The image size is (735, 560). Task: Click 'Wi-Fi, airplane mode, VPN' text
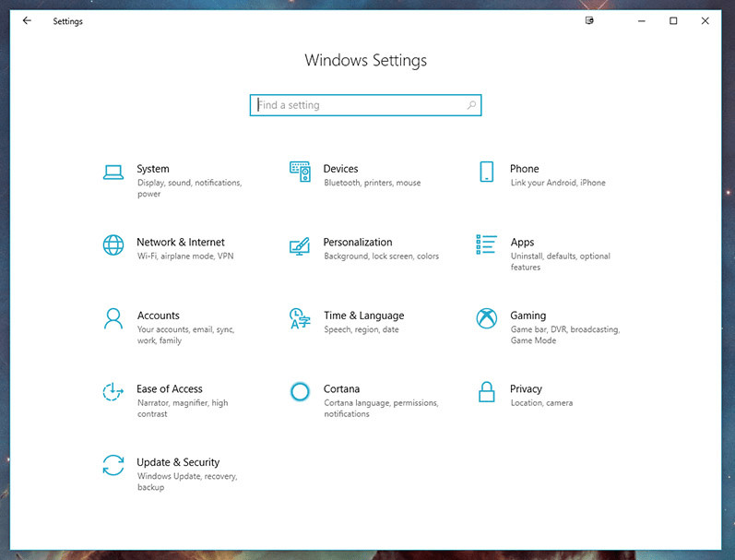click(185, 256)
